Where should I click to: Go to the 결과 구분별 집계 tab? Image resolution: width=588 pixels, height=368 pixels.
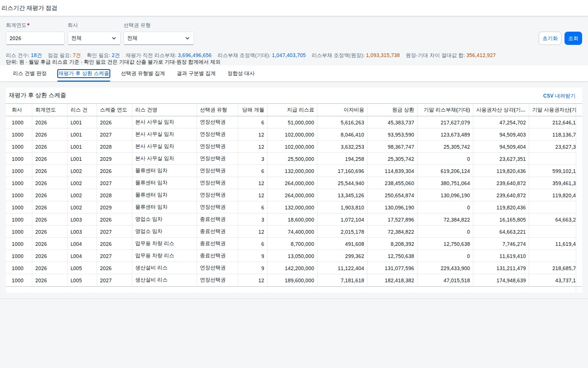[196, 74]
